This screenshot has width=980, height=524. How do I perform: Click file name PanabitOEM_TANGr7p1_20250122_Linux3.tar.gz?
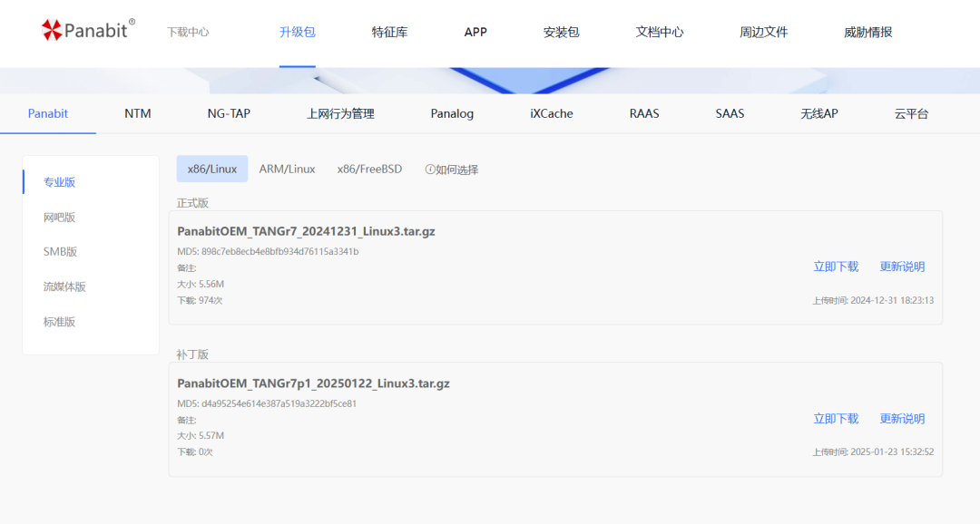(313, 383)
